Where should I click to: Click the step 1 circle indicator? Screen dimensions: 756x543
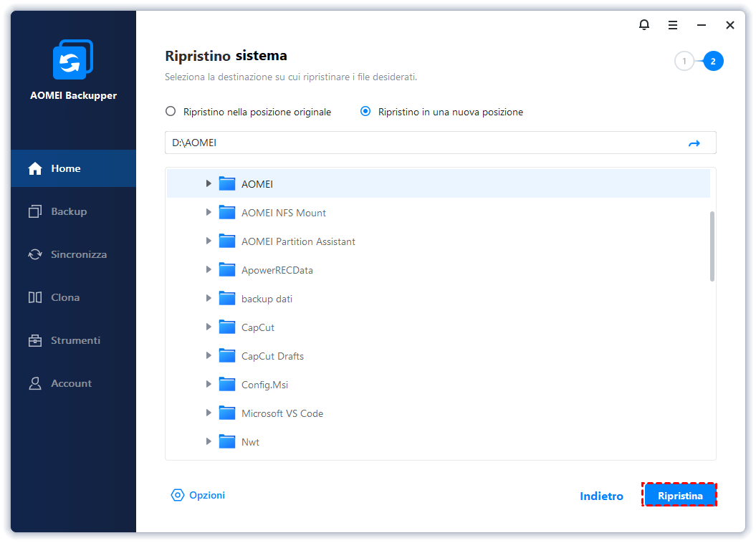pyautogui.click(x=684, y=62)
